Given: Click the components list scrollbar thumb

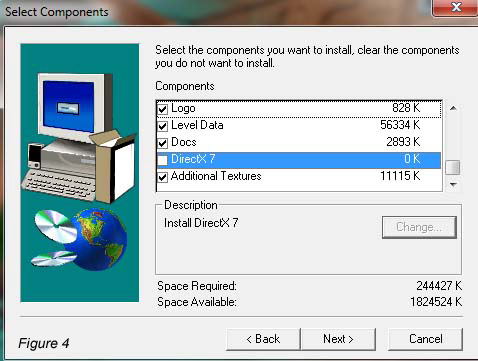Looking at the screenshot, I should point(453,167).
